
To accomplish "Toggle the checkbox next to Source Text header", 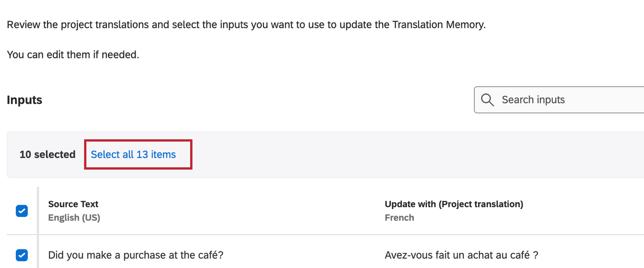I will coord(22,211).
